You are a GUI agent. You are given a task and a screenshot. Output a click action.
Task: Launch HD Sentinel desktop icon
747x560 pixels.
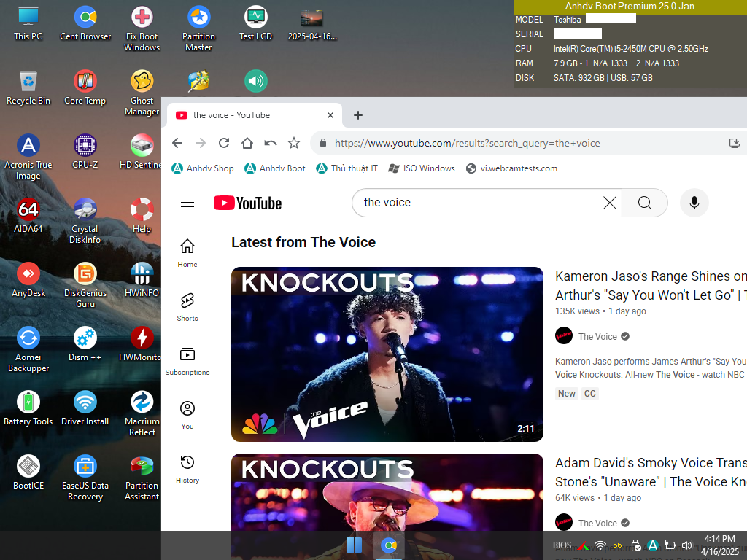point(141,152)
